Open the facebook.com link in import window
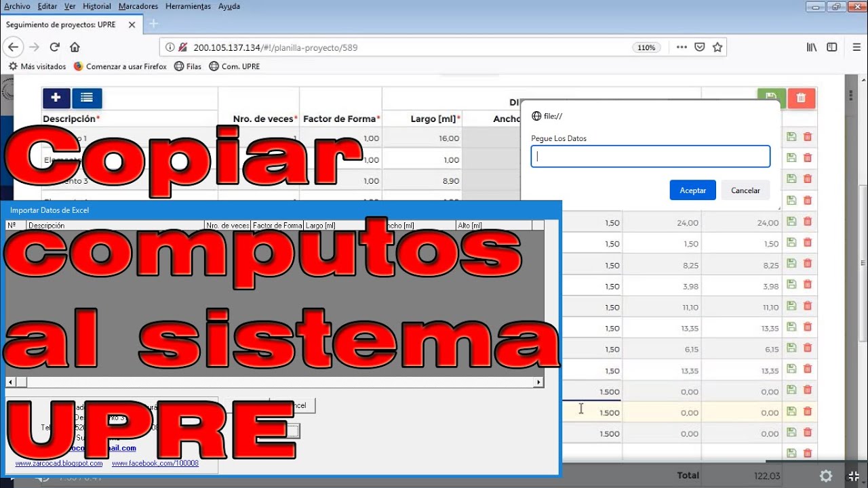This screenshot has height=488, width=868. [155, 464]
